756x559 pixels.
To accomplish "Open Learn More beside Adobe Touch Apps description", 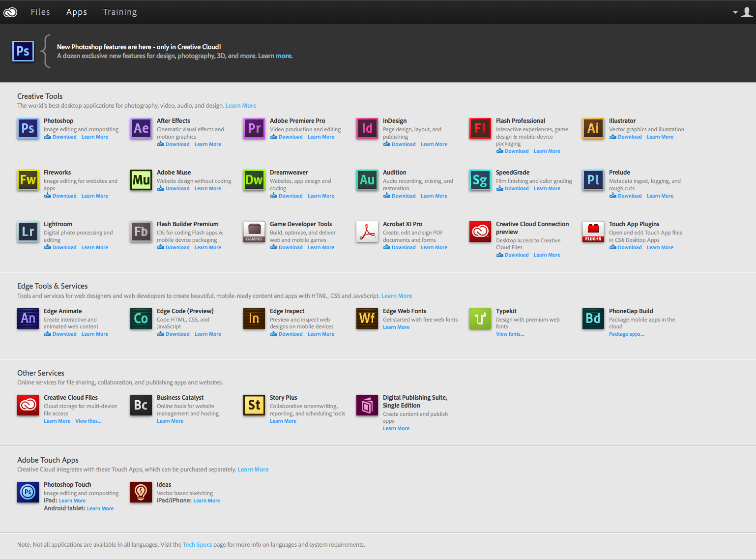I will (x=253, y=470).
